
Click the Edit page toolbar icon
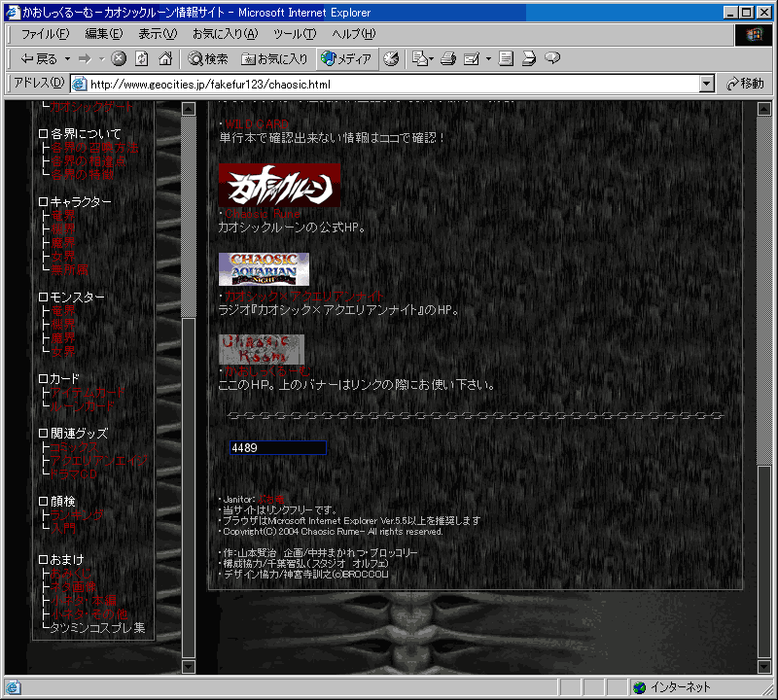pos(472,59)
